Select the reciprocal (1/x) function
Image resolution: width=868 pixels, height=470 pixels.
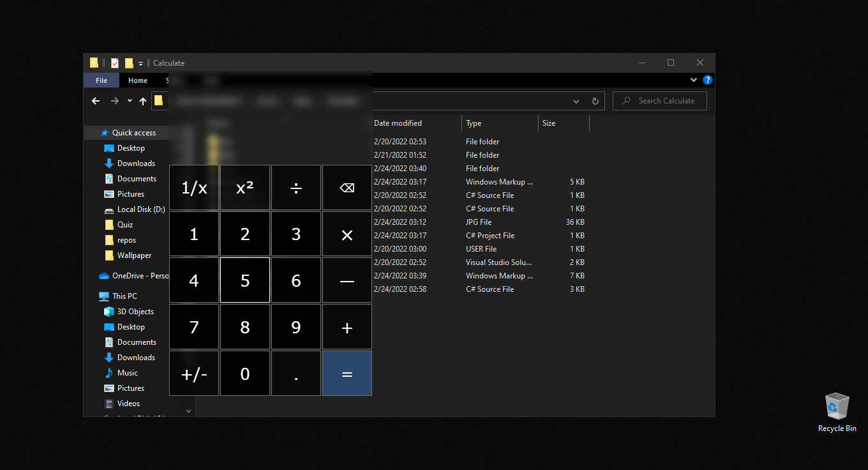pos(194,187)
